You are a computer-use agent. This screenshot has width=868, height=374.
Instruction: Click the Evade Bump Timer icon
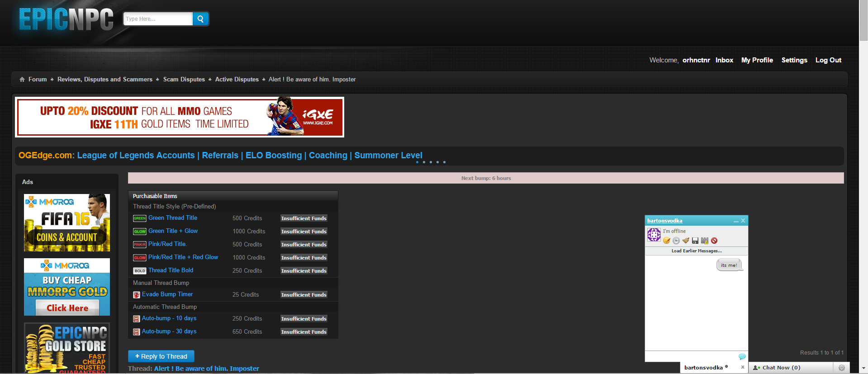(137, 295)
